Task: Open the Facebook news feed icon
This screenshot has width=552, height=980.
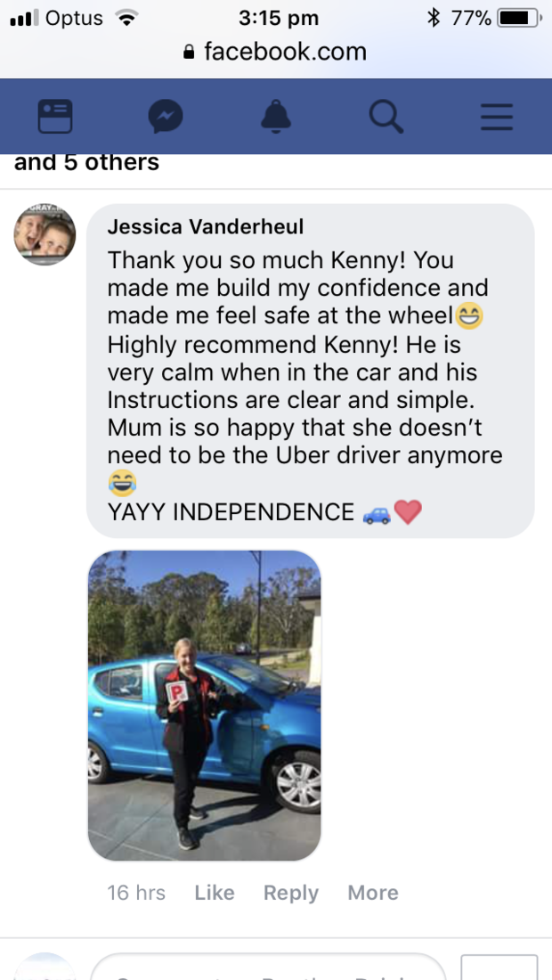Action: [x=55, y=116]
